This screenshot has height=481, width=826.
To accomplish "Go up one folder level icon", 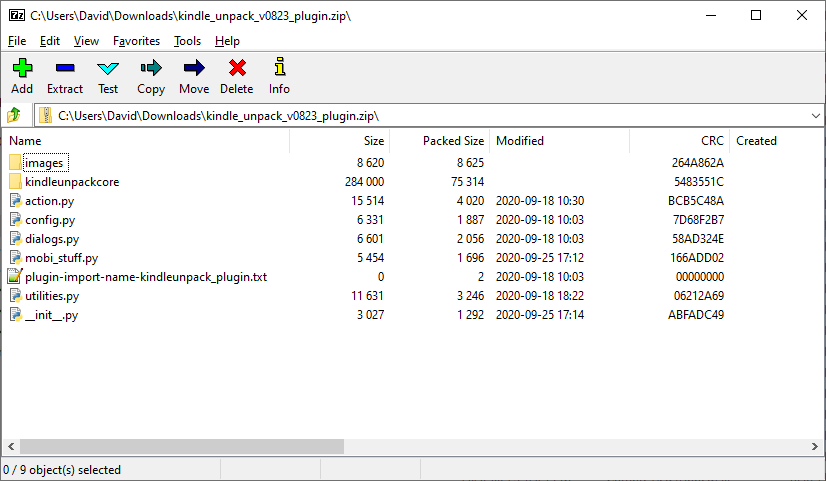I will 14,115.
